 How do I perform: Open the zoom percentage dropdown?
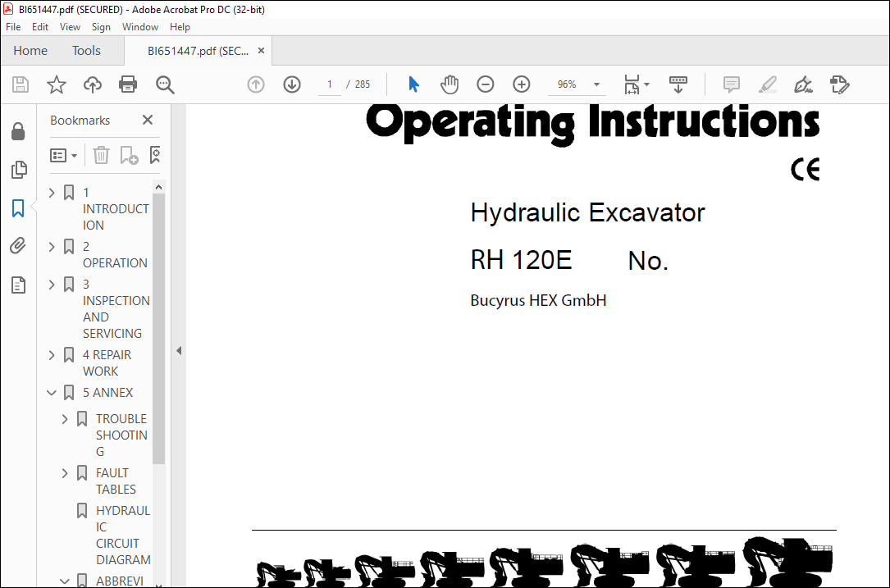(x=596, y=84)
